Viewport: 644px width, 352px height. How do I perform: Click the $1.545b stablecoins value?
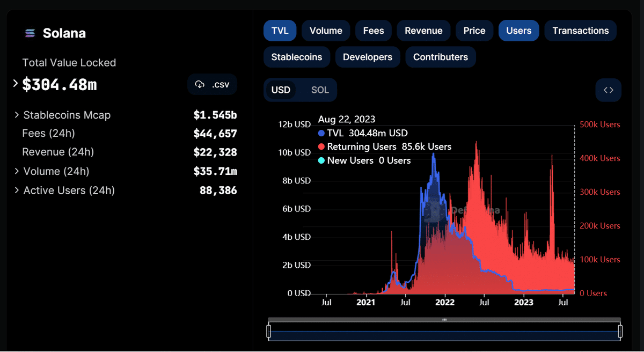(215, 115)
